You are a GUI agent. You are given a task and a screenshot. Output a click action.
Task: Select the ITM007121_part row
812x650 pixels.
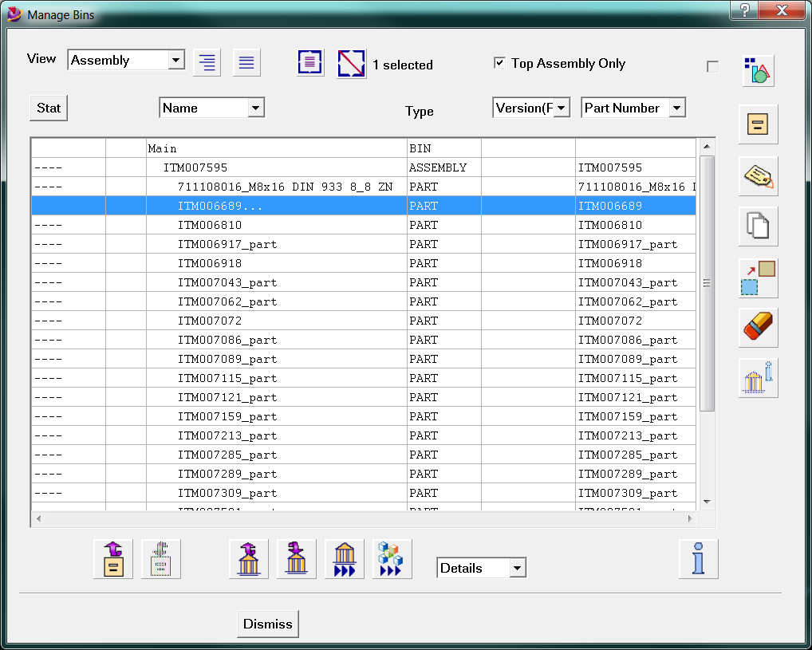(364, 398)
